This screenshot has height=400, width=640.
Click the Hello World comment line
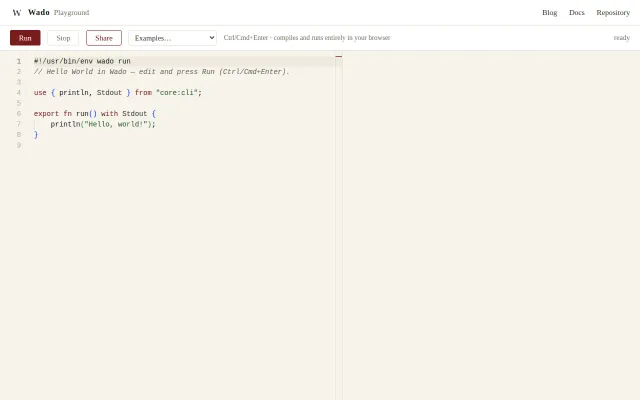point(162,72)
